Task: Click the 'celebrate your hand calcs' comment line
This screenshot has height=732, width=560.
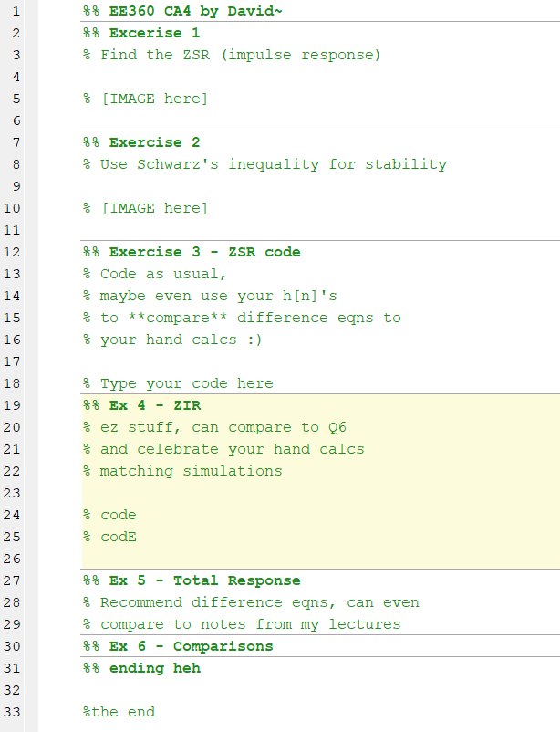Action: (x=232, y=449)
